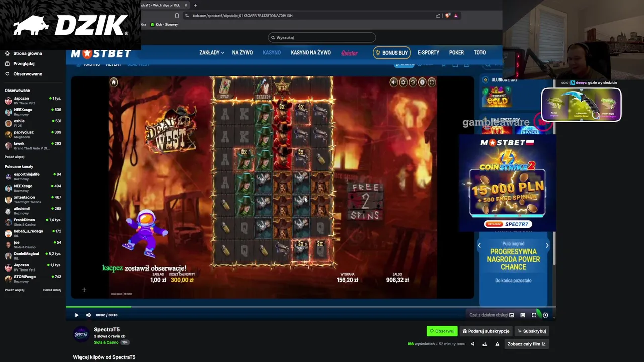The height and width of the screenshot is (362, 644).
Task: Focus the Wyszukaj search field
Action: 322,37
